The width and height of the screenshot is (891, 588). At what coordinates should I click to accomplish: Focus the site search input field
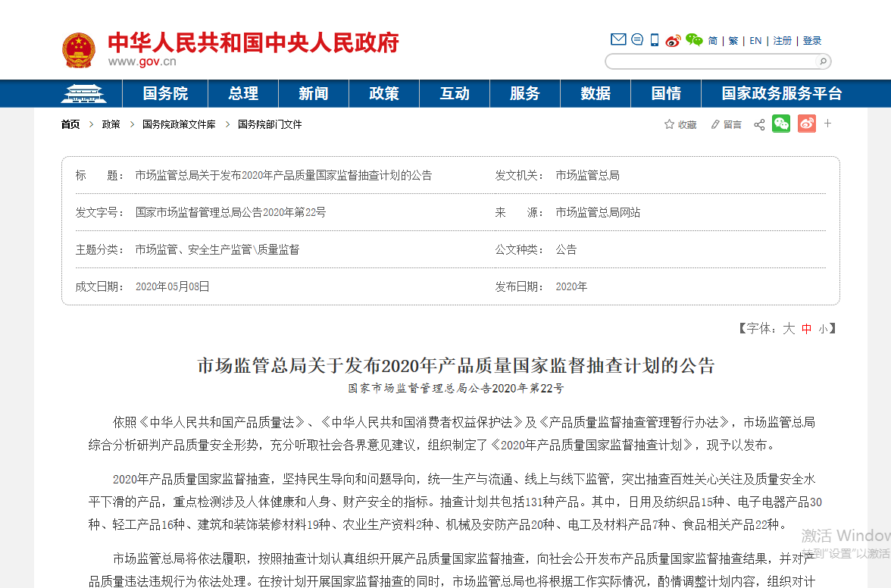pos(710,62)
